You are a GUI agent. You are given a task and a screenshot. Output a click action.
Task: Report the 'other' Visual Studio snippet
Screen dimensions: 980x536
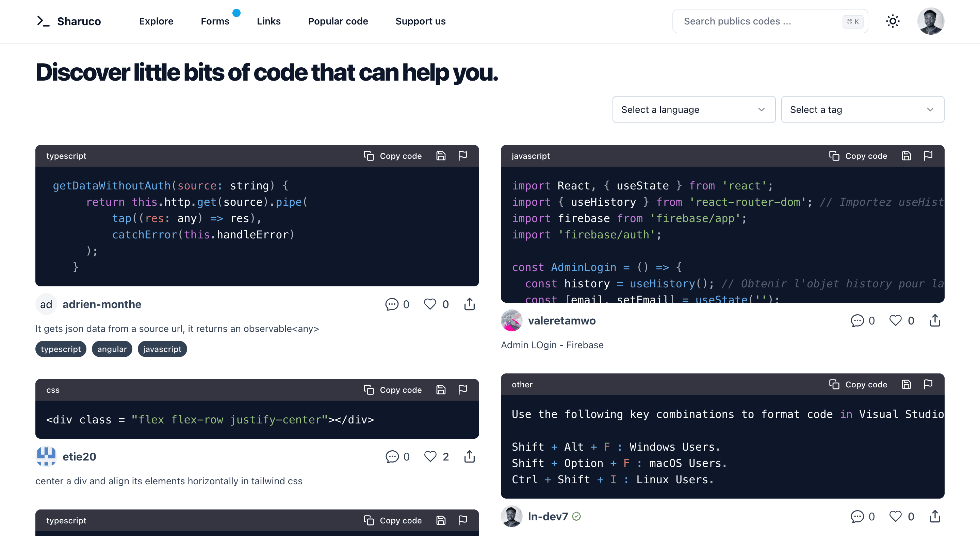[928, 384]
